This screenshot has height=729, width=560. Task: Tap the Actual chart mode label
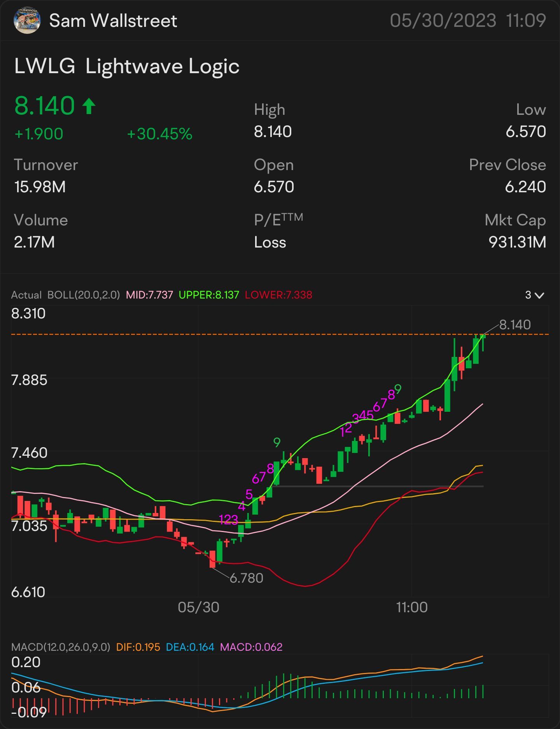coord(26,295)
